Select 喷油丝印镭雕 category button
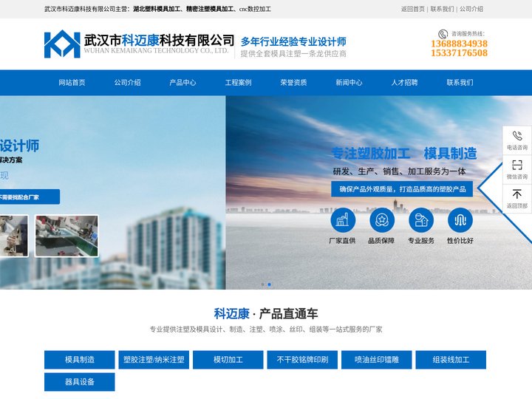Image resolution: width=532 pixels, height=399 pixels. point(377,360)
